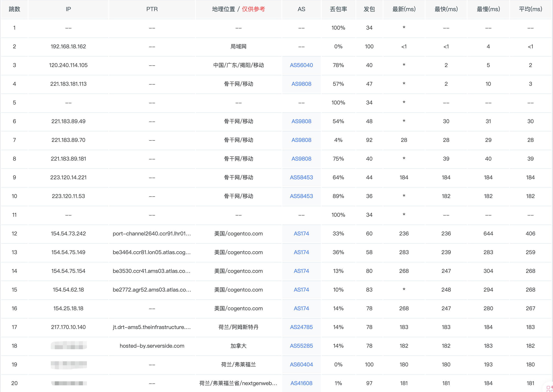
Task: Open AS9808 link in hop 4 row
Action: click(x=301, y=84)
